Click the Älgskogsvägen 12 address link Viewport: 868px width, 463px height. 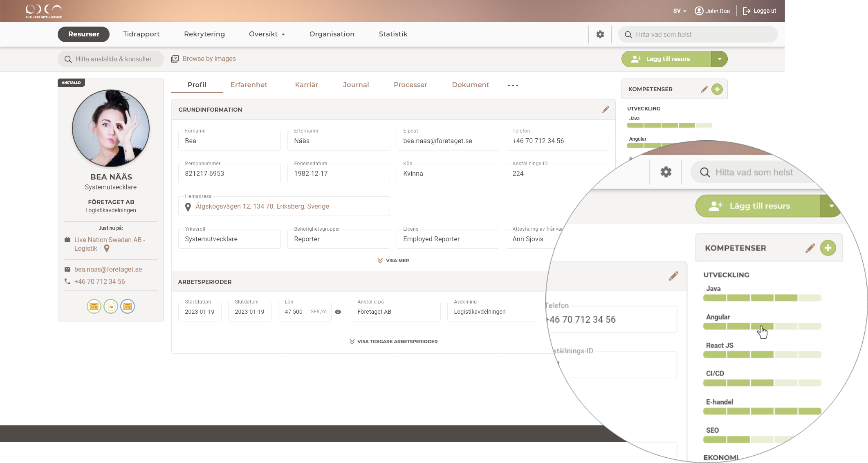262,207
